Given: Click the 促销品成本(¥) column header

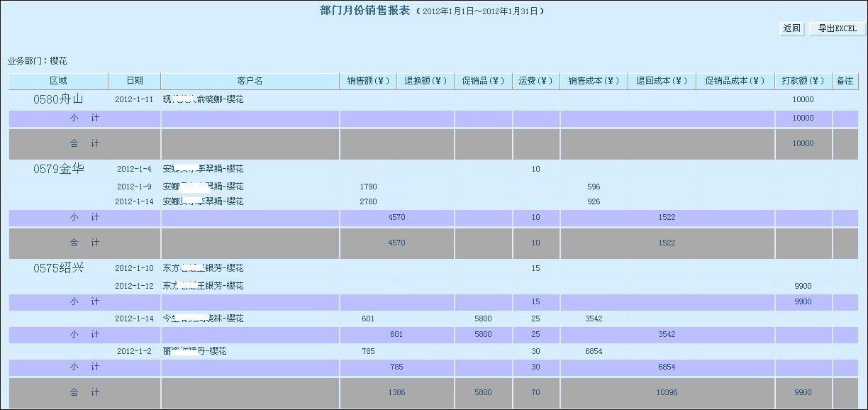Looking at the screenshot, I should 735,81.
